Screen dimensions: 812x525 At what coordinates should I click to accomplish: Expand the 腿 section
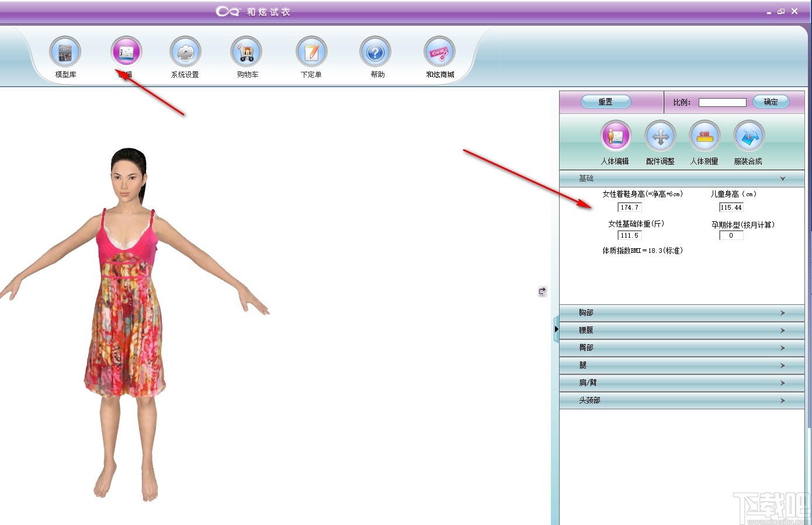(x=682, y=366)
